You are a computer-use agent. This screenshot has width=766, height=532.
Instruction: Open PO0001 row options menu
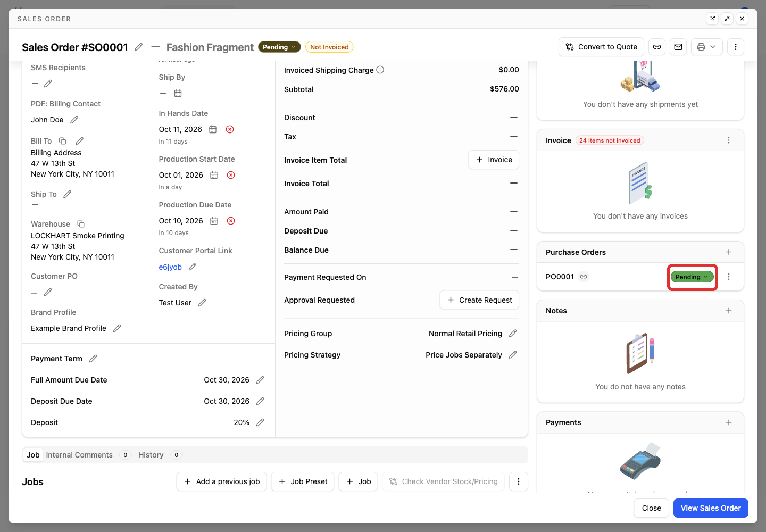point(729,277)
